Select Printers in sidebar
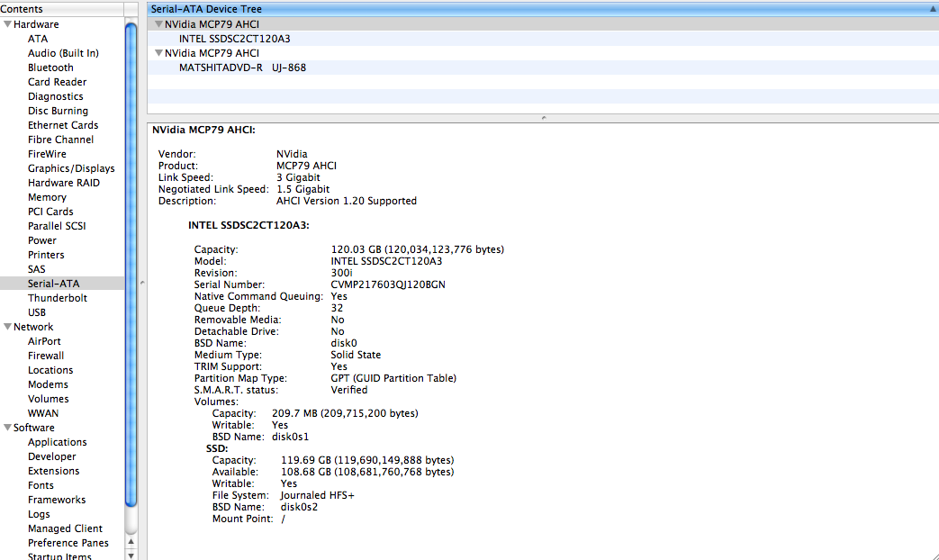The image size is (939, 560). coord(46,255)
